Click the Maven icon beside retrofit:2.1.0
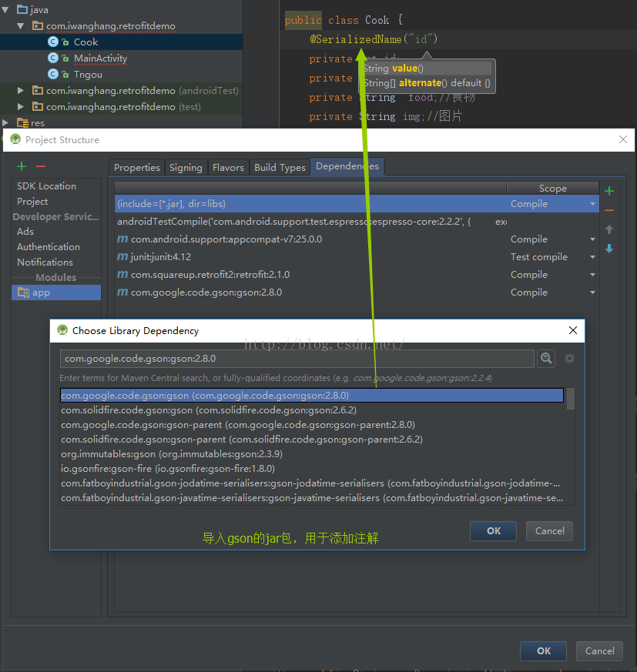Viewport: 637px width, 672px height. point(122,274)
